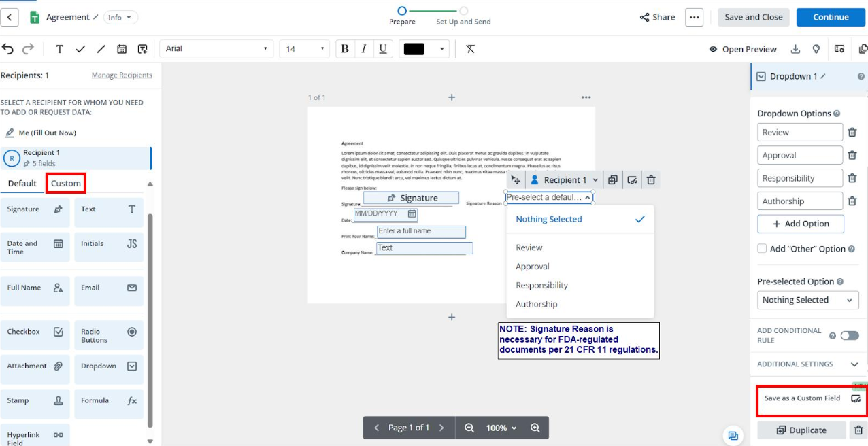This screenshot has height=446, width=868.
Task: Delete the Approval dropdown option
Action: (x=852, y=156)
